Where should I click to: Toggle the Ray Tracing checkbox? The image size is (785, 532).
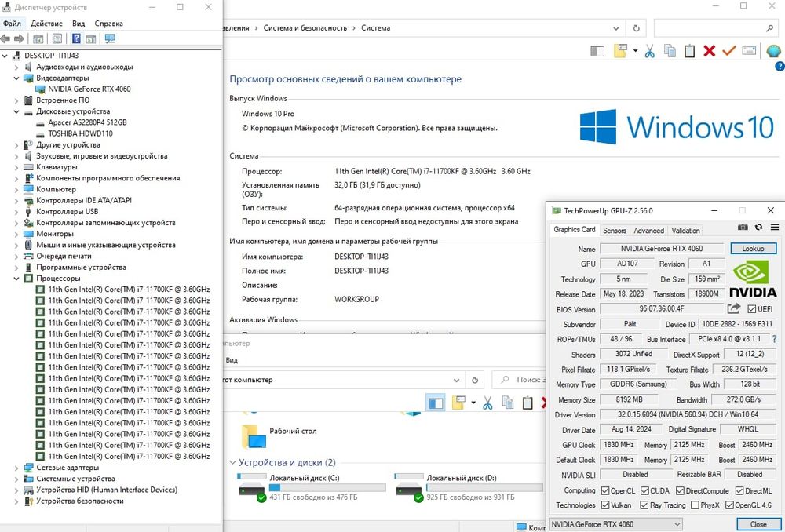tap(644, 505)
